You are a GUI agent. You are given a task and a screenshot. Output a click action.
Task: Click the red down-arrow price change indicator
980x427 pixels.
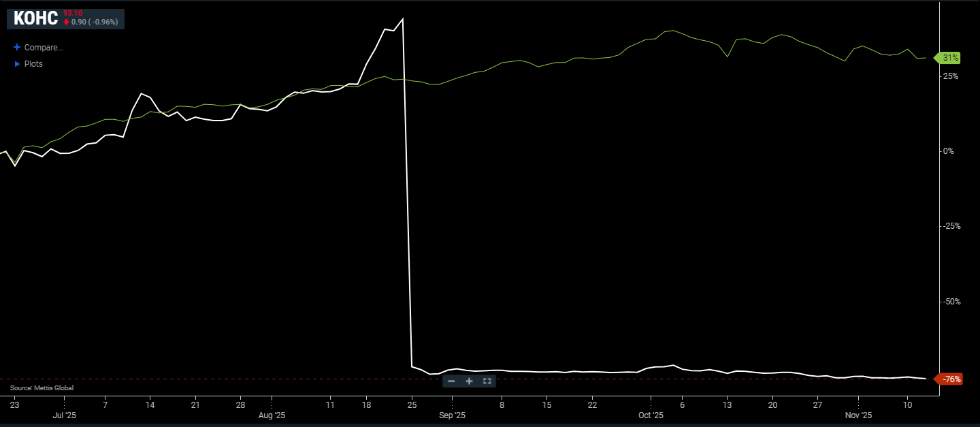coord(66,22)
